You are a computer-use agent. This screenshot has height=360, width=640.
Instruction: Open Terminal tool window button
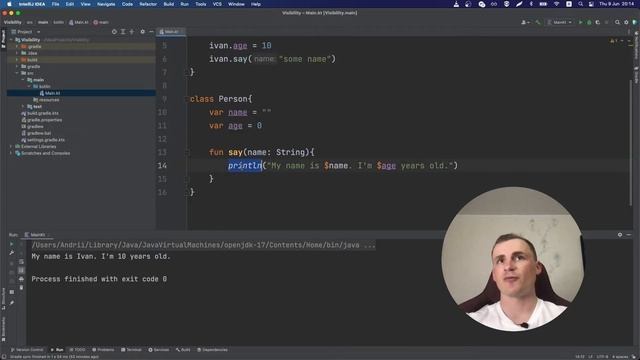(x=131, y=350)
